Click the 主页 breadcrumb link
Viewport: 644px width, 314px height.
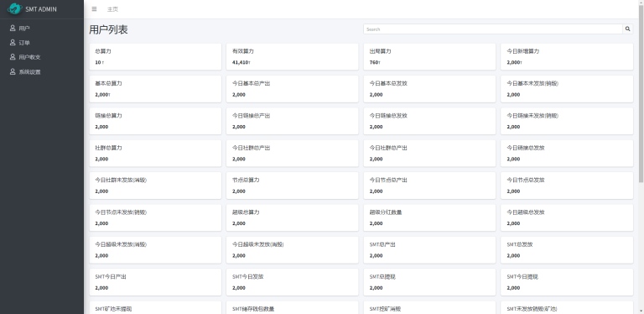(112, 9)
